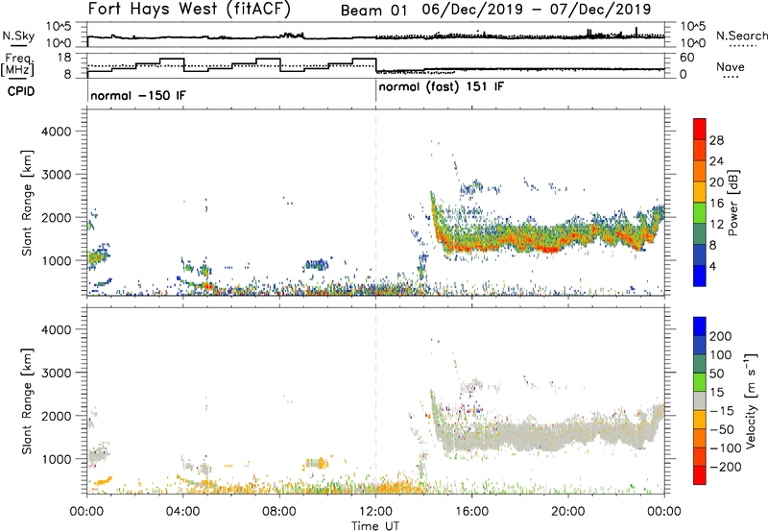This screenshot has width=768, height=532.
Task: Click the gray -15 to 15 velocity swatch
Action: click(700, 400)
